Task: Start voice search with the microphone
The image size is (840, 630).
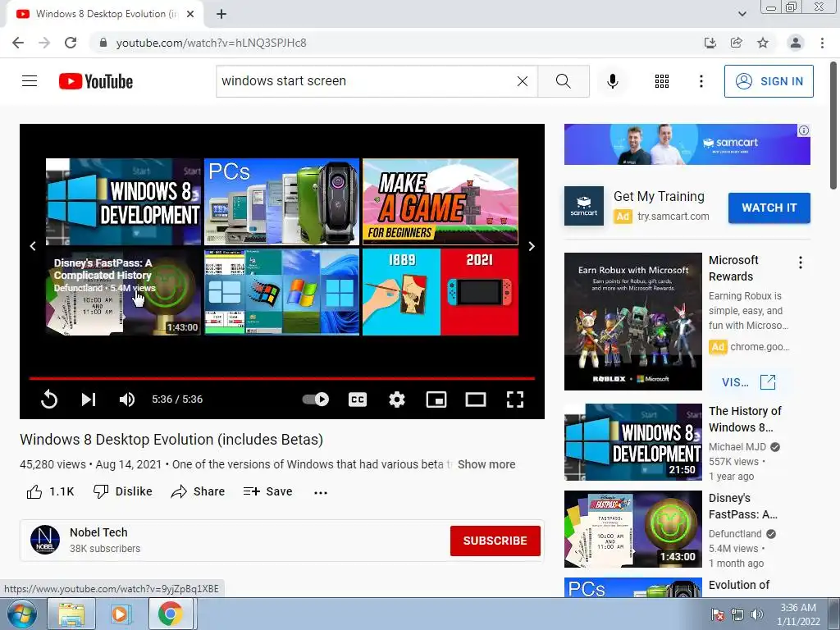Action: point(612,81)
